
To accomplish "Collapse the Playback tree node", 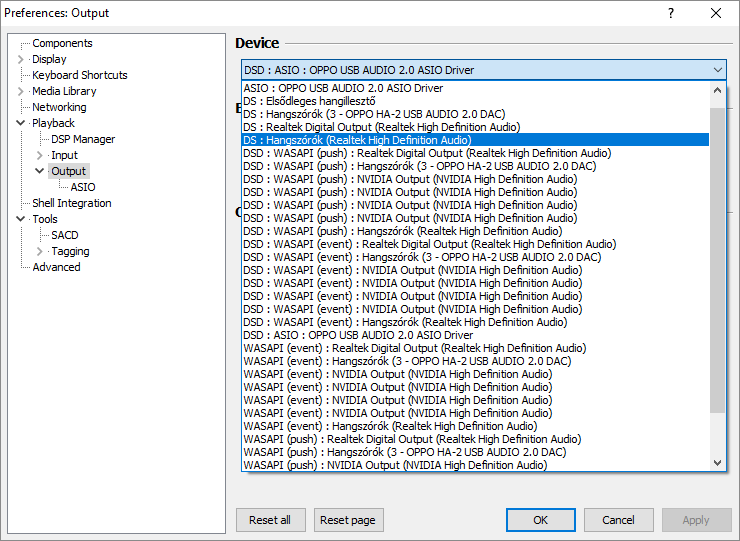I will pos(20,123).
